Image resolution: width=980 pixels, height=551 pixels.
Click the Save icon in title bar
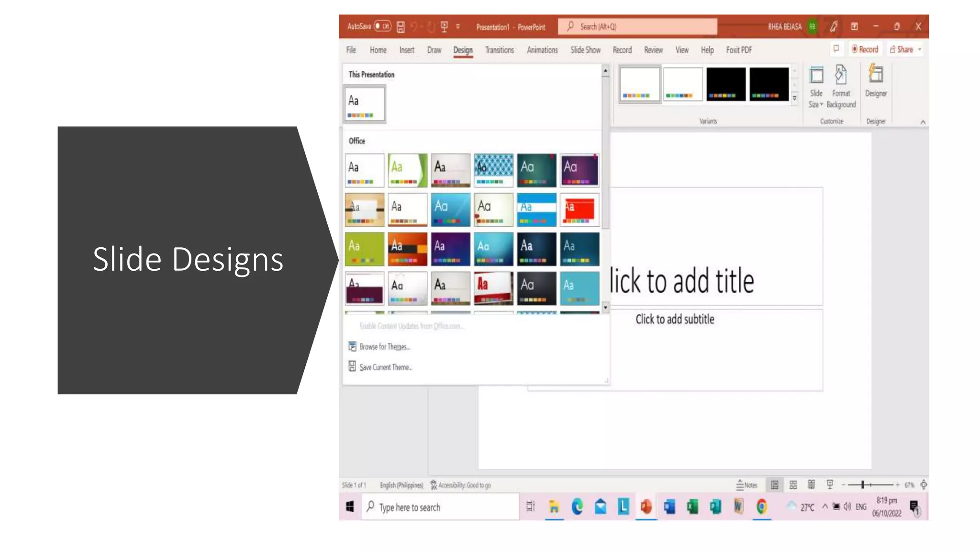[401, 27]
